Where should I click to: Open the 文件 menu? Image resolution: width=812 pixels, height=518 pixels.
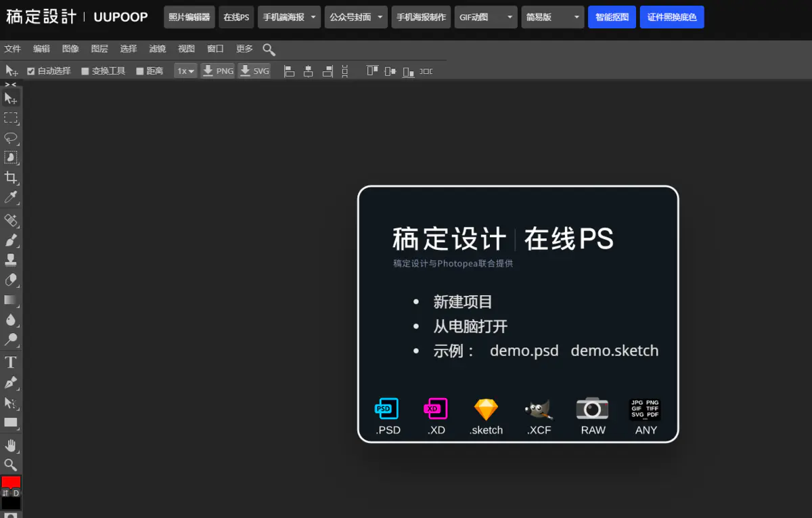pyautogui.click(x=13, y=49)
